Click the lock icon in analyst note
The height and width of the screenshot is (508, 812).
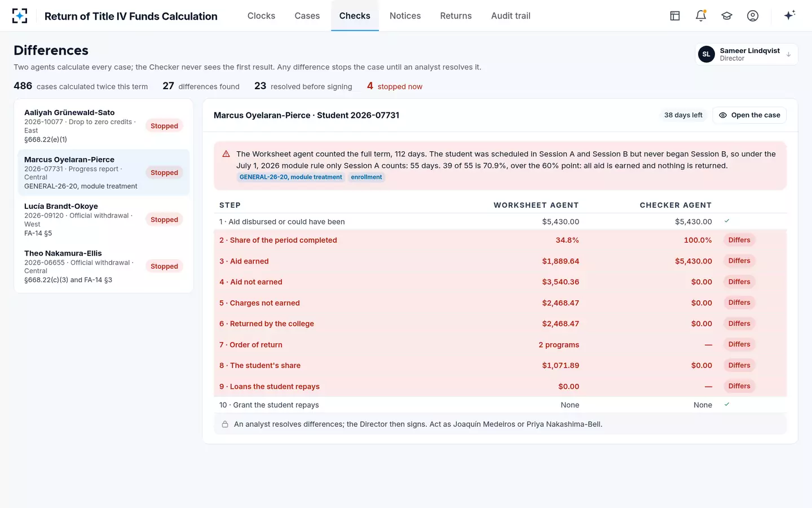(225, 424)
